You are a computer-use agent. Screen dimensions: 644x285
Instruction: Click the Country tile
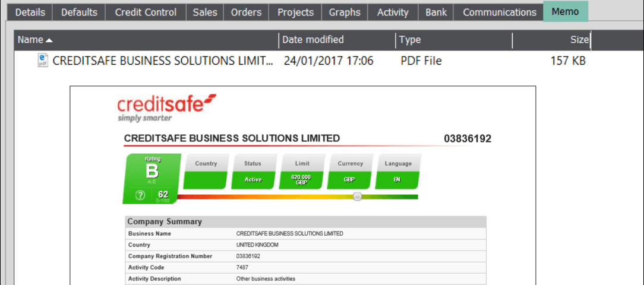[205, 172]
